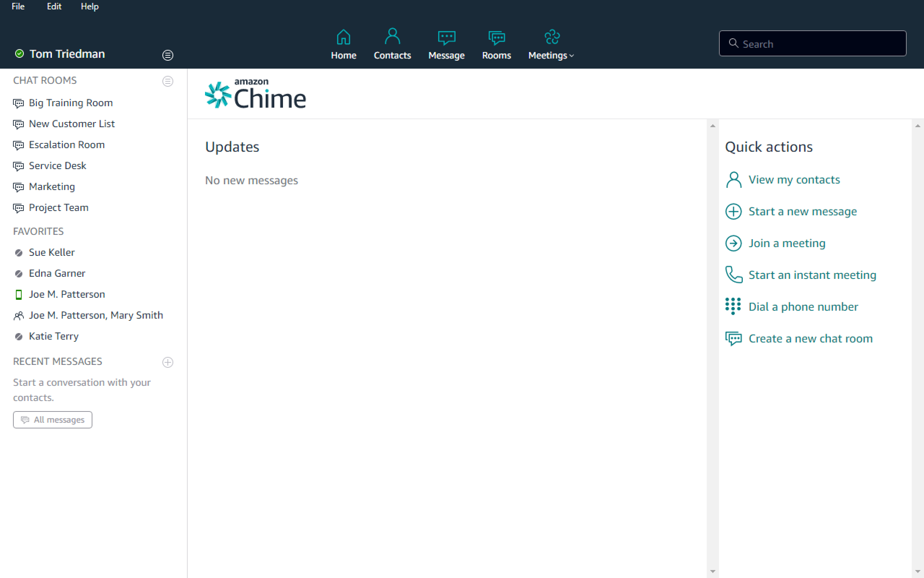
Task: Click Dial a phone number link
Action: click(803, 307)
